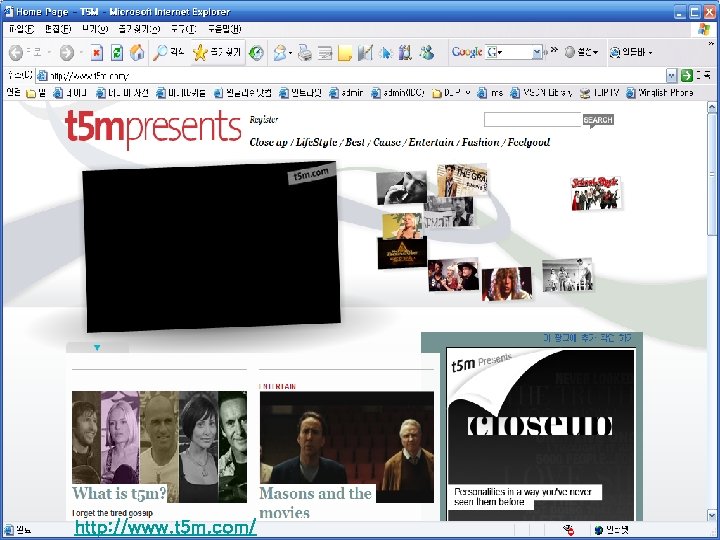
Task: Open the 'admin' favorites bar link
Action: [347, 93]
